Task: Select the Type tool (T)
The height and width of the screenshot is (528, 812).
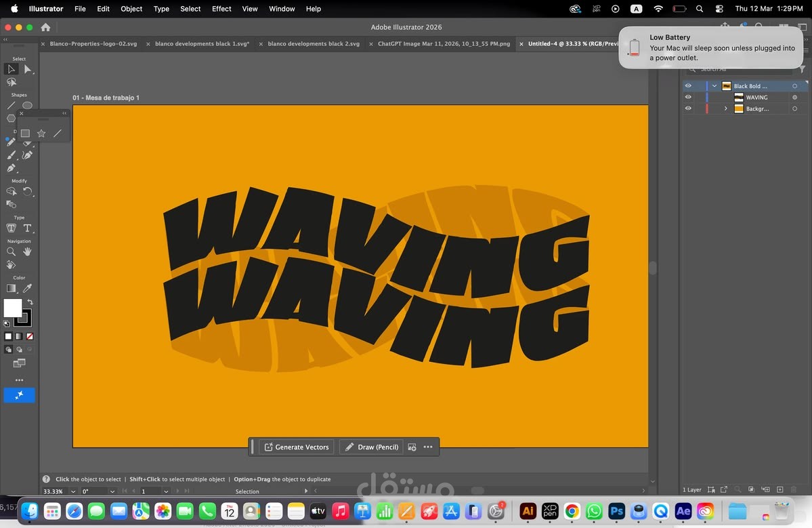Action: pyautogui.click(x=28, y=228)
